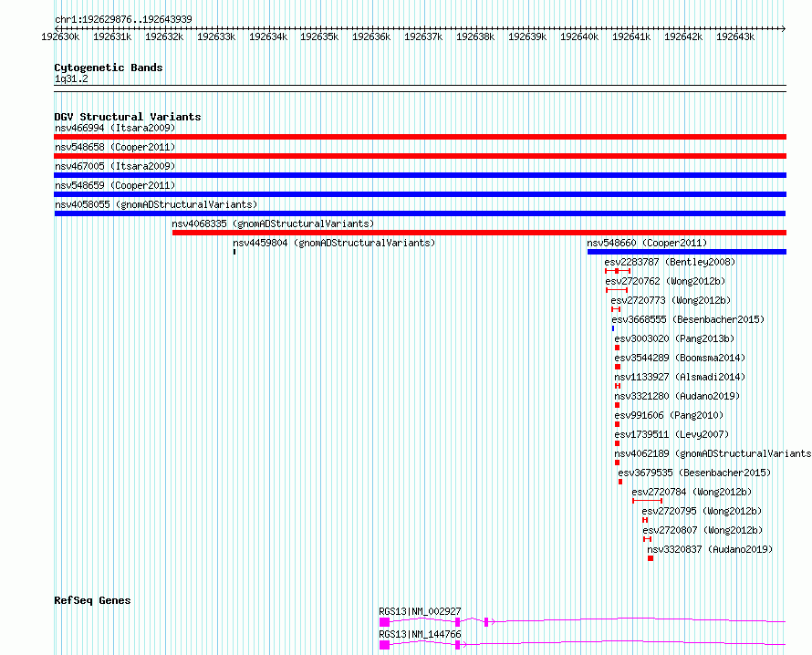Click nsv4068335 (gnomADStructuralVariants) label
The width and height of the screenshot is (812, 655).
point(273,224)
